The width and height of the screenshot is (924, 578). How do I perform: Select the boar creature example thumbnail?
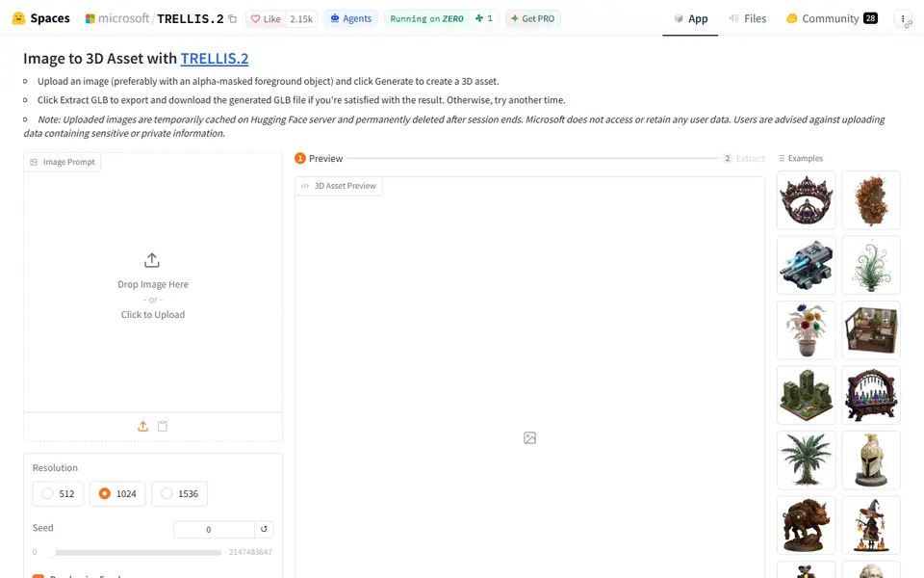point(807,525)
